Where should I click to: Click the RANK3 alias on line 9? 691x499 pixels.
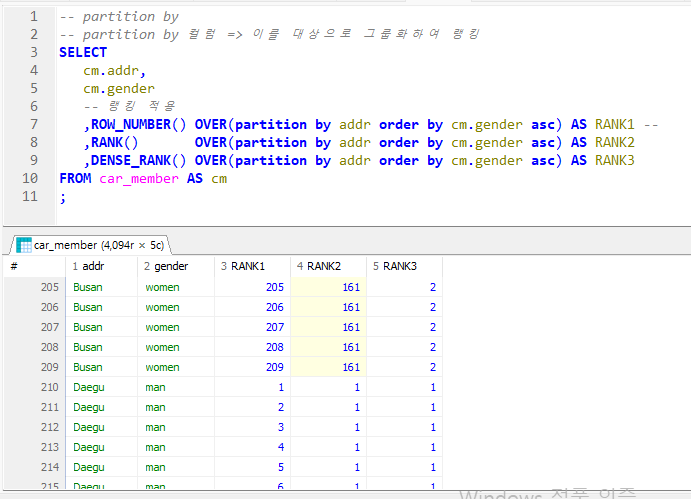[x=615, y=160]
